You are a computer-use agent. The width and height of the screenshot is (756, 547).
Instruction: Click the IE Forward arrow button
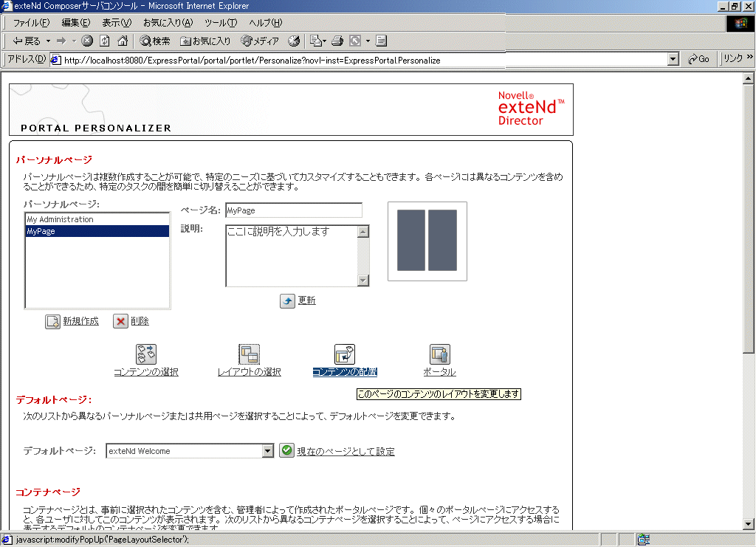[x=61, y=41]
